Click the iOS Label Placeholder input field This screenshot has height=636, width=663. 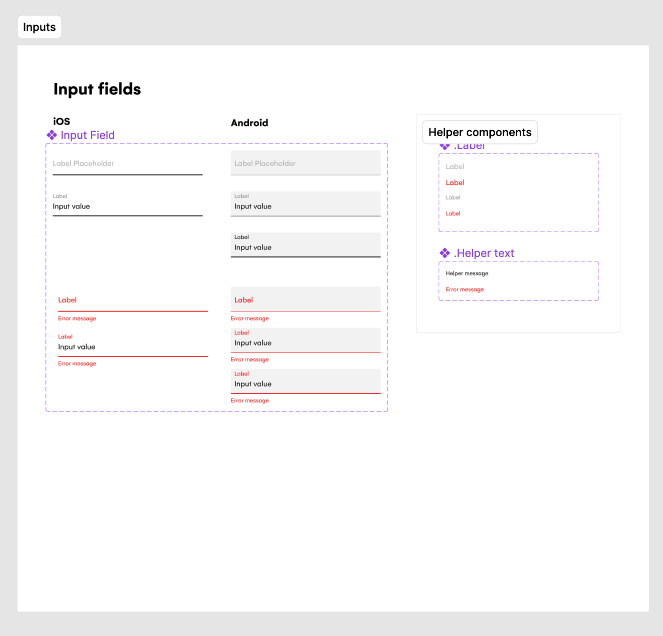pyautogui.click(x=127, y=163)
